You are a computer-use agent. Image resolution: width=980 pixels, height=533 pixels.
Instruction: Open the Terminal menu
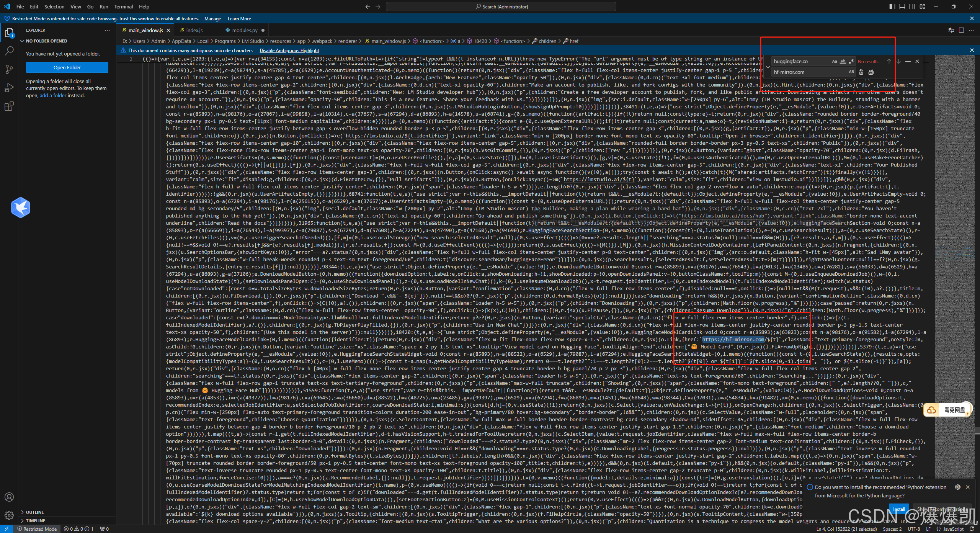(123, 7)
